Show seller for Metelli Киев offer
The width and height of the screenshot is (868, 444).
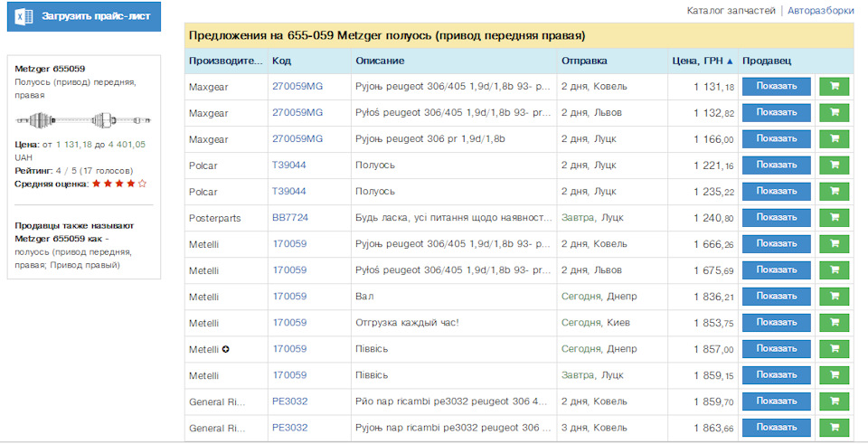click(x=776, y=323)
